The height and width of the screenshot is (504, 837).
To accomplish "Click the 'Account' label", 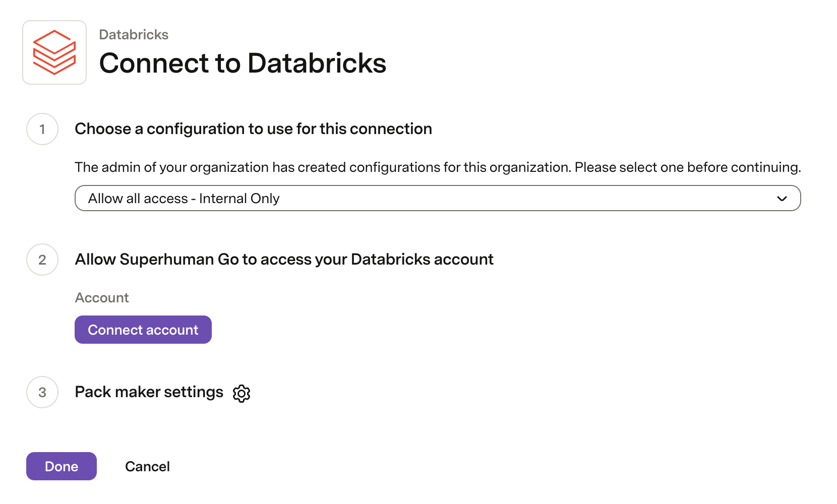I will pyautogui.click(x=102, y=297).
